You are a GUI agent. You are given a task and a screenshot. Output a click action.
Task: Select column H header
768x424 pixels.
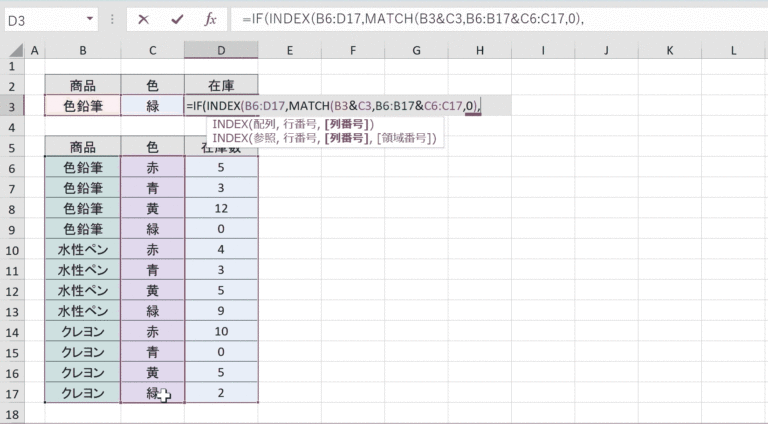(479, 50)
